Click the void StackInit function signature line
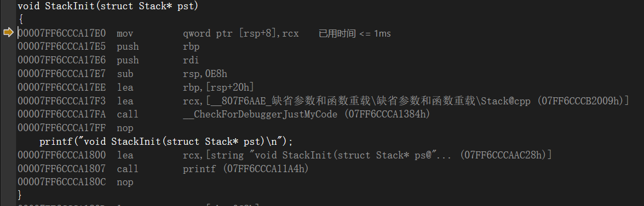 [108, 6]
